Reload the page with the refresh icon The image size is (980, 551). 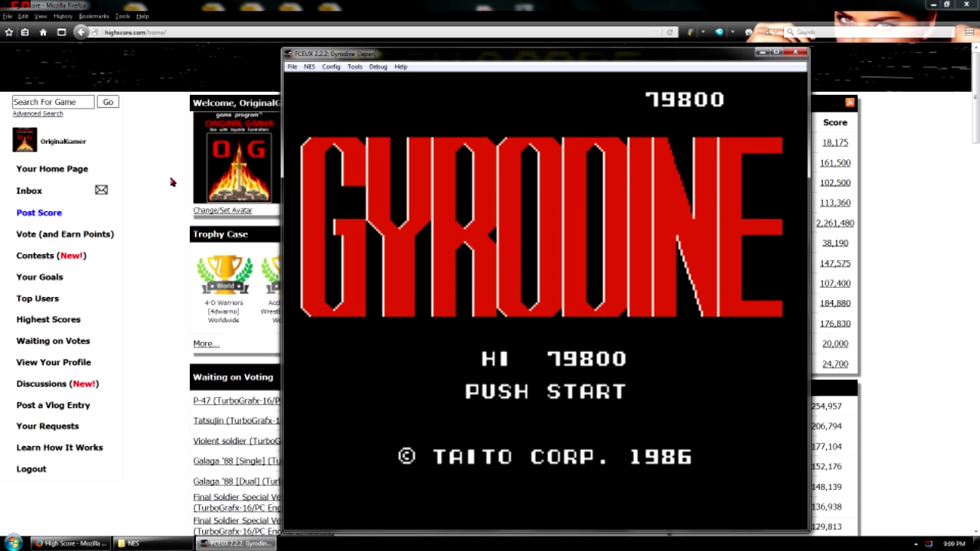click(670, 32)
